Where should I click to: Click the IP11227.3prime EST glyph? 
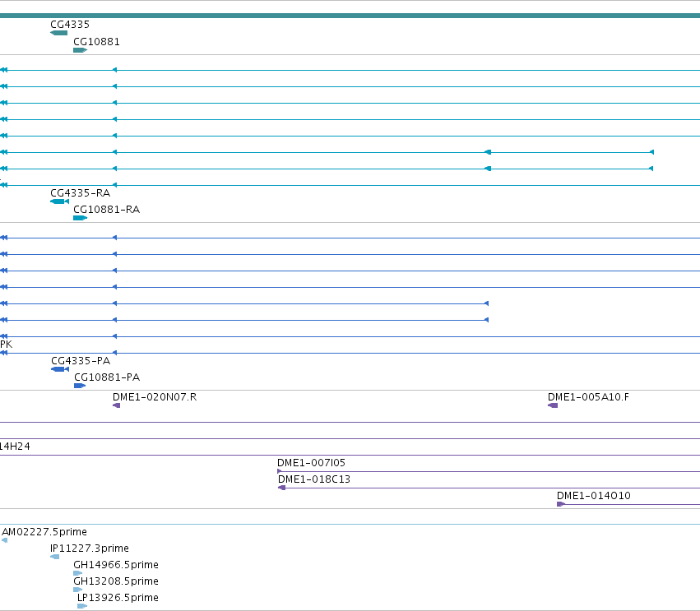tap(55, 557)
